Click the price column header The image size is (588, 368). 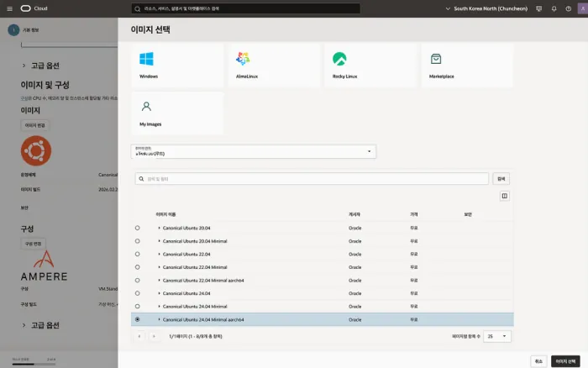(x=413, y=214)
